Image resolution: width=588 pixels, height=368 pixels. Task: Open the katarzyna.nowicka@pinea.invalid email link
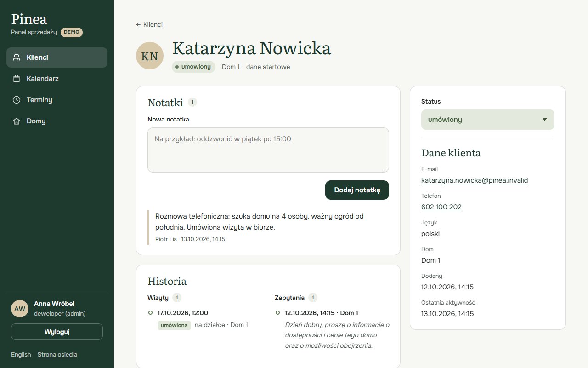[475, 180]
